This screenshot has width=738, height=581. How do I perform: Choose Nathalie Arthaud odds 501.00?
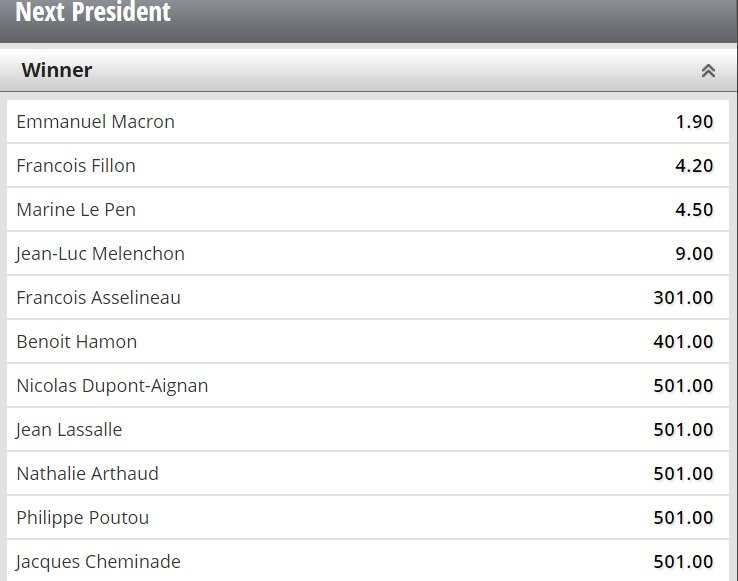click(x=683, y=474)
